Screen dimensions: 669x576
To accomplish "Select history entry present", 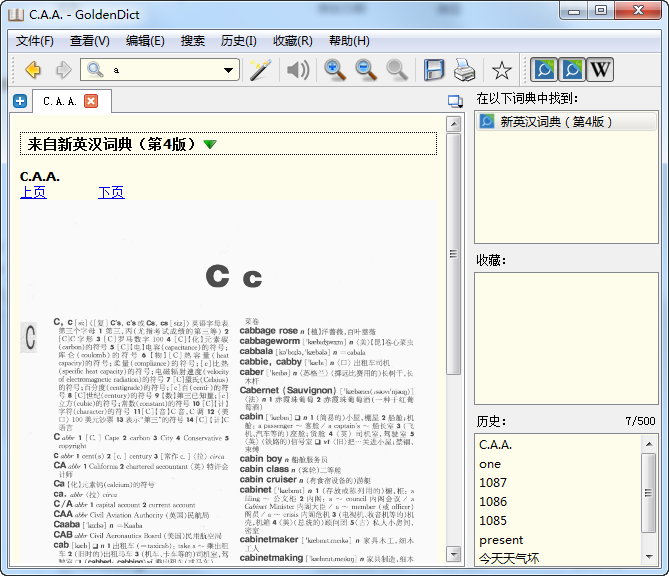I will [x=501, y=540].
